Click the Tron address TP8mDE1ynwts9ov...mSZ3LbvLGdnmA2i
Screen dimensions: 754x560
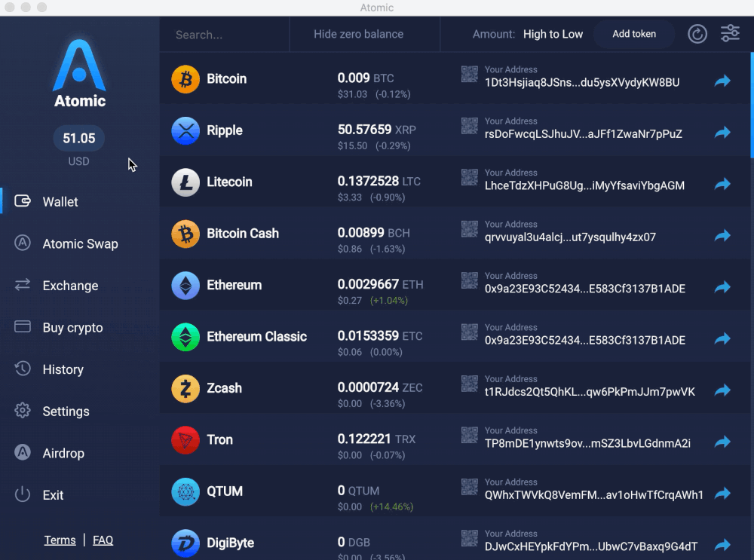pos(587,443)
